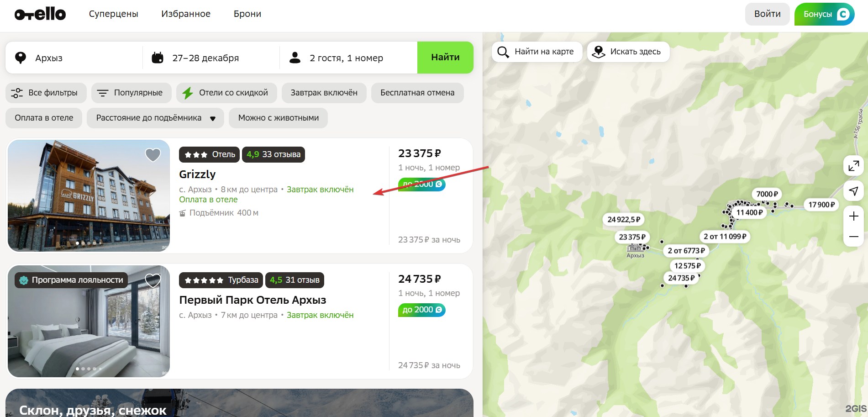The image size is (868, 417).
Task: Open Суперцены in top navigation
Action: tap(113, 14)
